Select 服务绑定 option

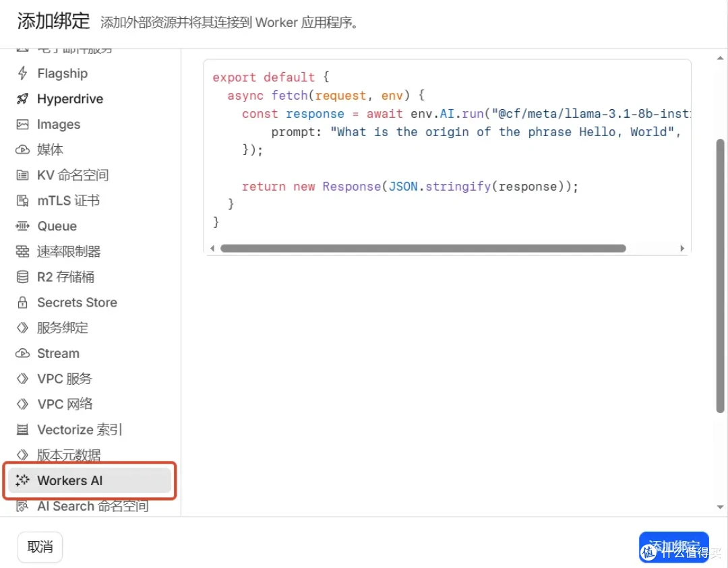click(90, 327)
